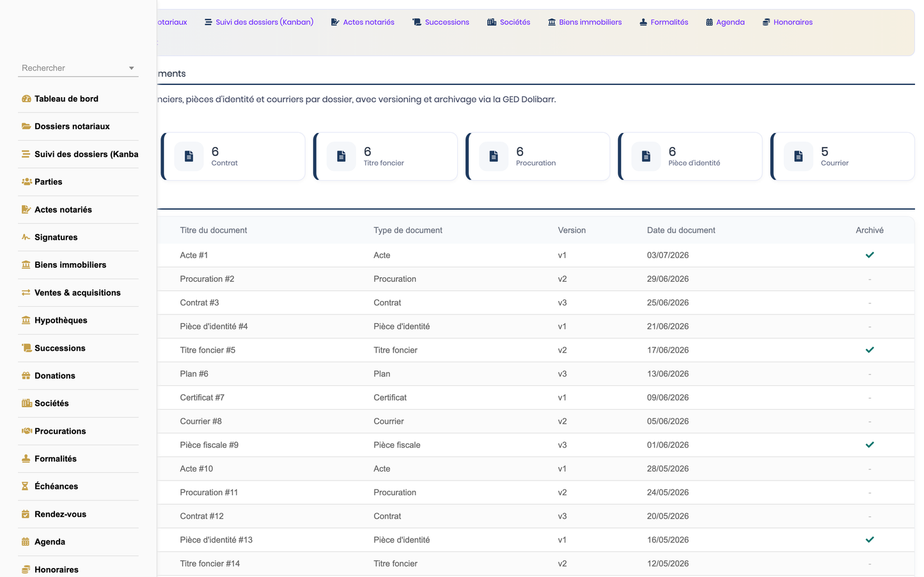Screen dimensions: 924x577
Task: Click the Courrier card document icon
Action: (798, 157)
